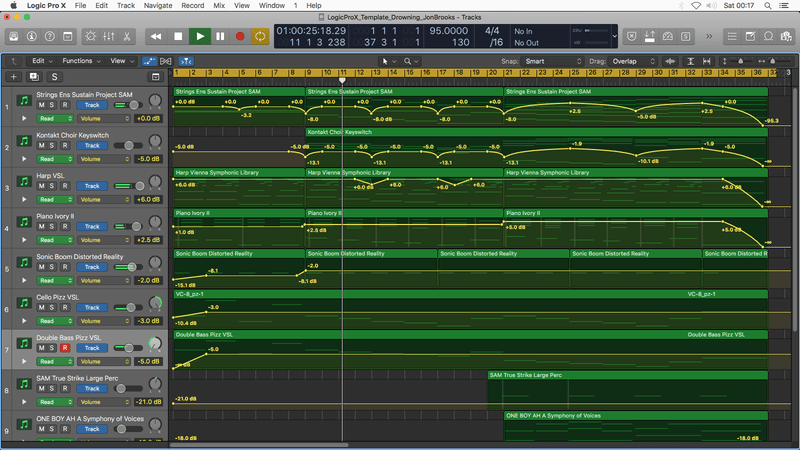Image resolution: width=800 pixels, height=450 pixels.
Task: Pause playback
Action: pos(220,36)
